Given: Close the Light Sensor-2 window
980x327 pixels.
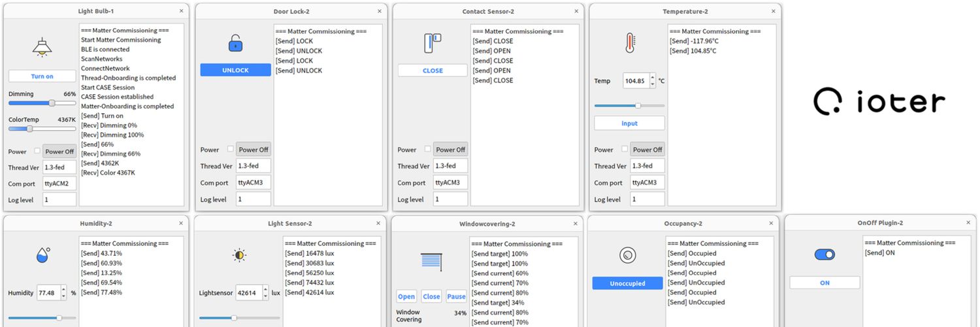Looking at the screenshot, I should pos(378,223).
